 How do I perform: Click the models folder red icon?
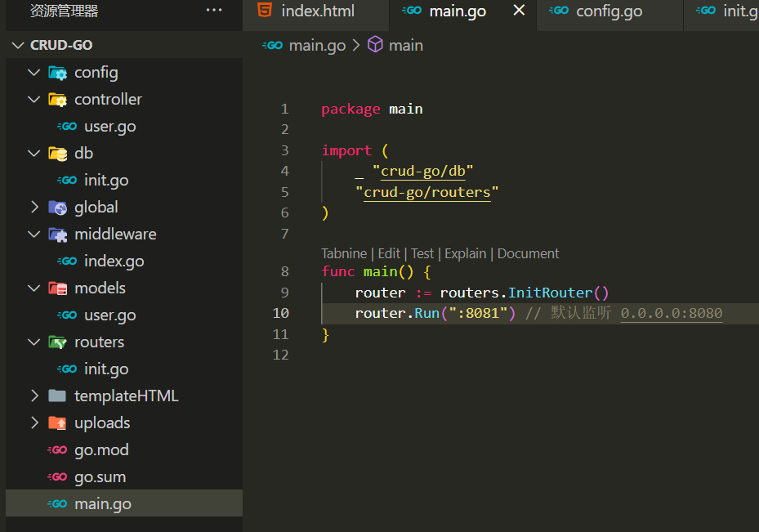(58, 288)
